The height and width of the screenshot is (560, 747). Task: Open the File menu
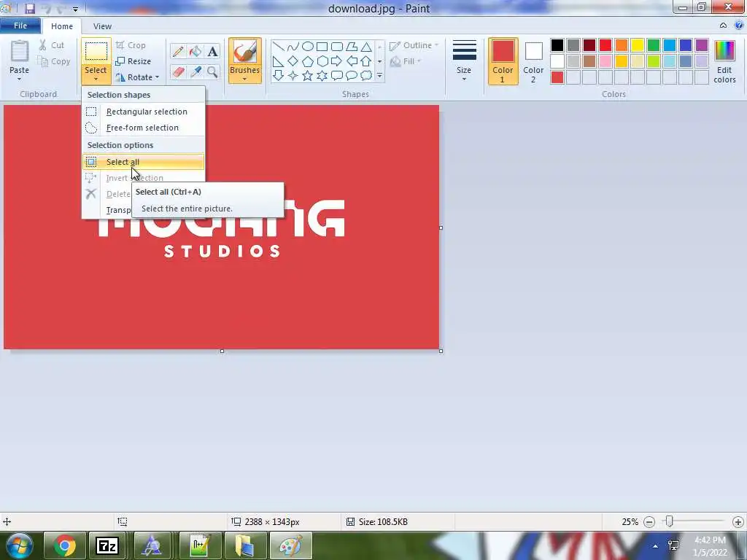coord(20,26)
